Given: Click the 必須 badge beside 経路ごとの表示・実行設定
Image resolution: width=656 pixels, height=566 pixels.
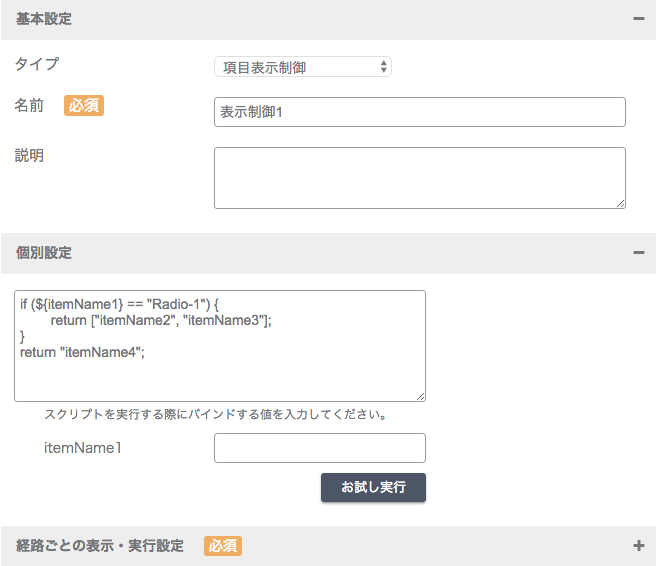Looking at the screenshot, I should pos(223,546).
